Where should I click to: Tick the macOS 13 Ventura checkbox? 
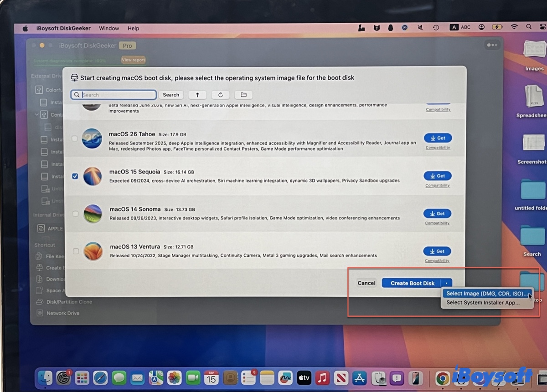pos(76,251)
